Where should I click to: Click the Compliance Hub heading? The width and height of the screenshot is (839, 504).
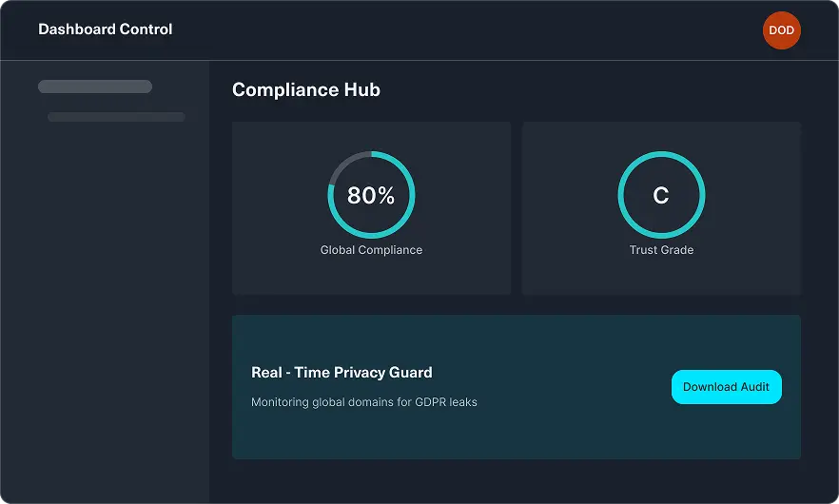[x=306, y=90]
